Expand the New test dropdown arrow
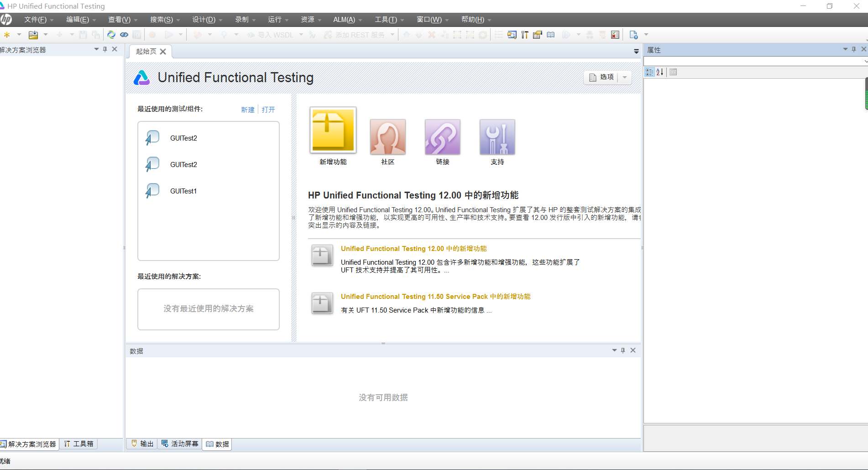868x470 pixels. (19, 35)
